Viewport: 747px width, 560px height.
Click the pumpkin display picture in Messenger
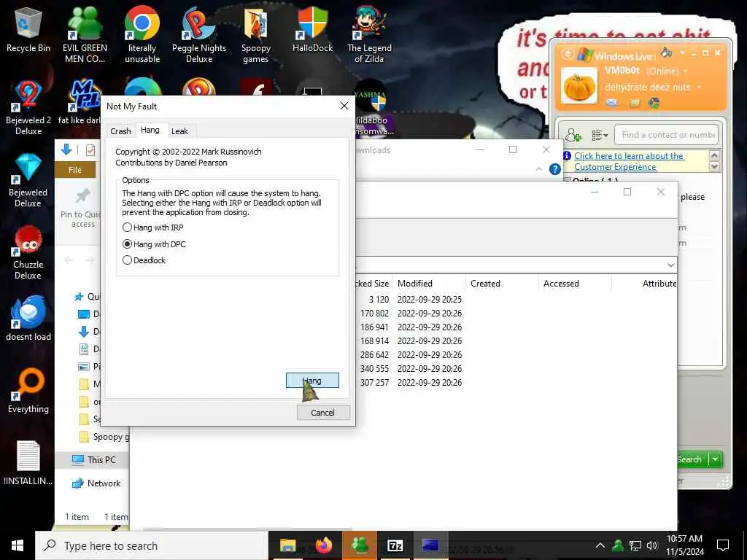pyautogui.click(x=579, y=86)
